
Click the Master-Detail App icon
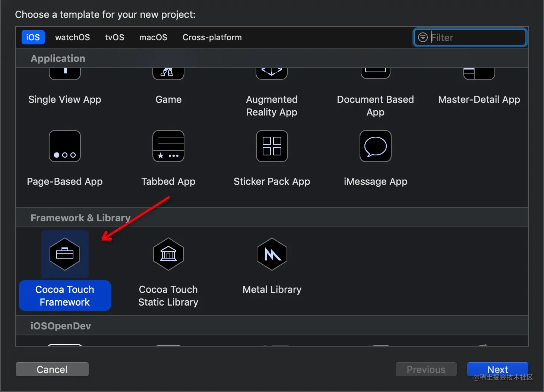click(x=479, y=73)
